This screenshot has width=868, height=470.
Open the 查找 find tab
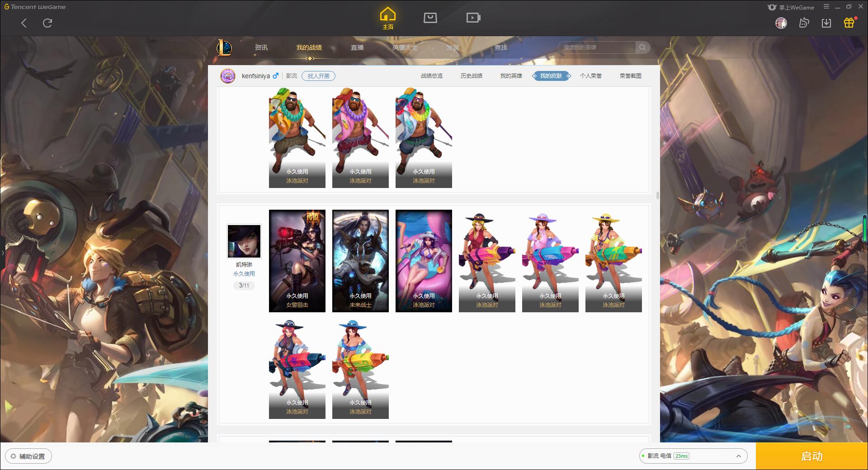click(x=501, y=47)
